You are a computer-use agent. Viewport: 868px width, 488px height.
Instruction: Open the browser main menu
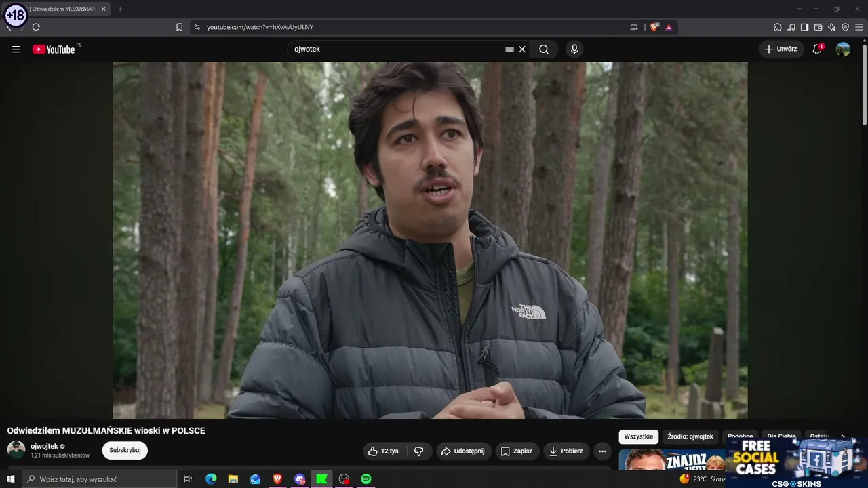tap(859, 27)
